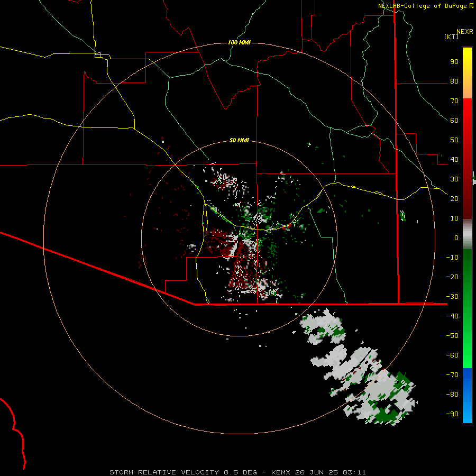Click the 30 value on velocity scale
This screenshot has width=476, height=476.
[454, 179]
